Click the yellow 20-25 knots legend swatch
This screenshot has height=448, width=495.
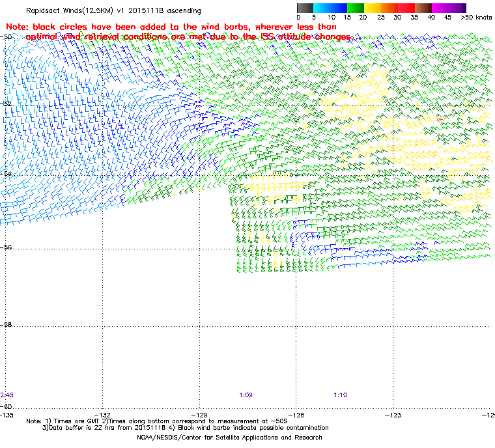[373, 8]
